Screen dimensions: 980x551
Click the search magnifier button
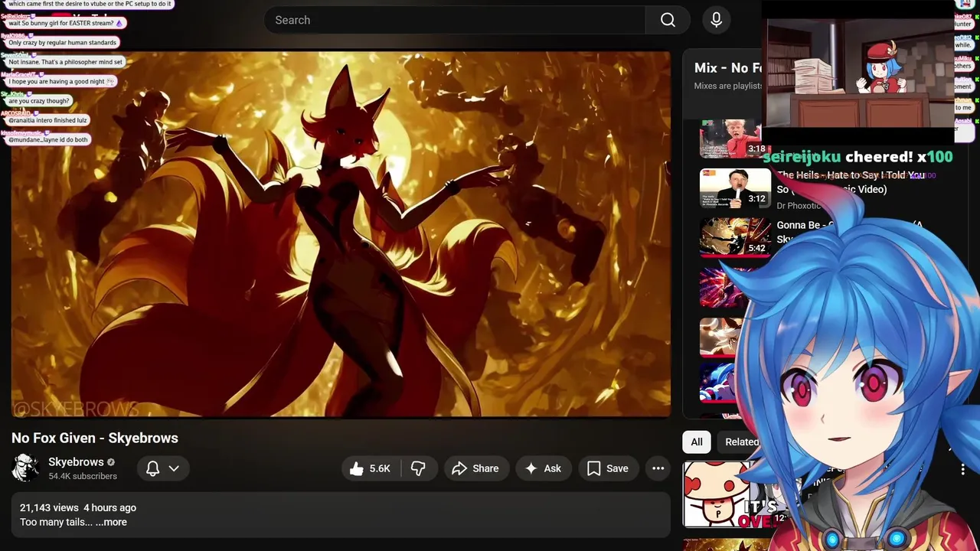click(x=668, y=20)
